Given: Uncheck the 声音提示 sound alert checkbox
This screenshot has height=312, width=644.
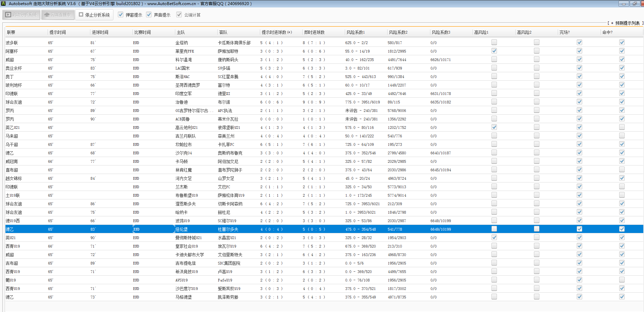Looking at the screenshot, I should (149, 15).
